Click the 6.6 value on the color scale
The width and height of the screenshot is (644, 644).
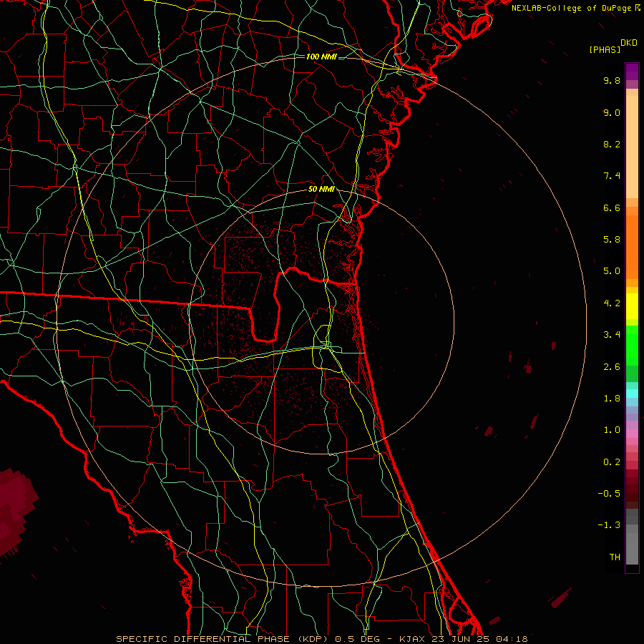612,208
